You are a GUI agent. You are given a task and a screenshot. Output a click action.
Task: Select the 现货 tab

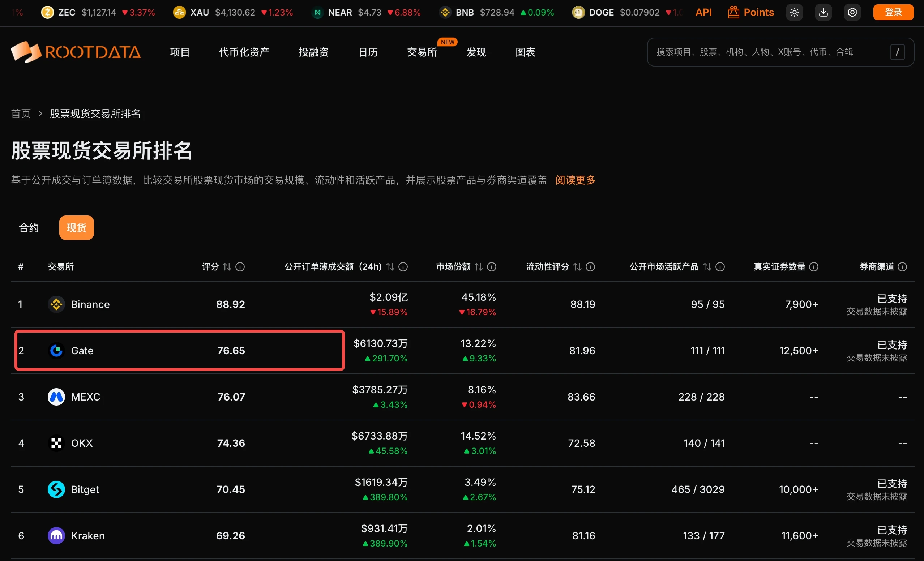[x=77, y=228]
